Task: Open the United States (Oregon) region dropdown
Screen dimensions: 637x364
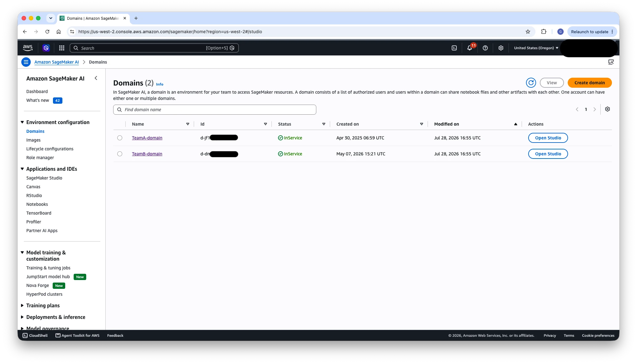Action: [x=536, y=48]
